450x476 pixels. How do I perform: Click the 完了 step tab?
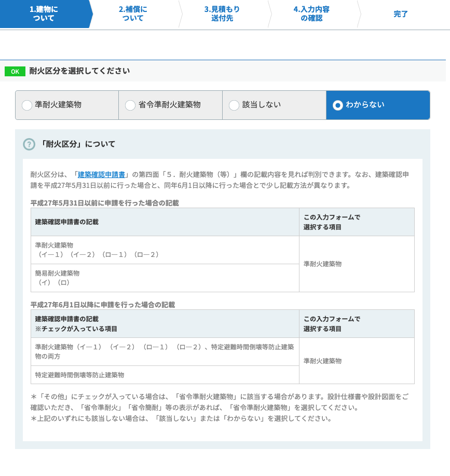click(401, 14)
